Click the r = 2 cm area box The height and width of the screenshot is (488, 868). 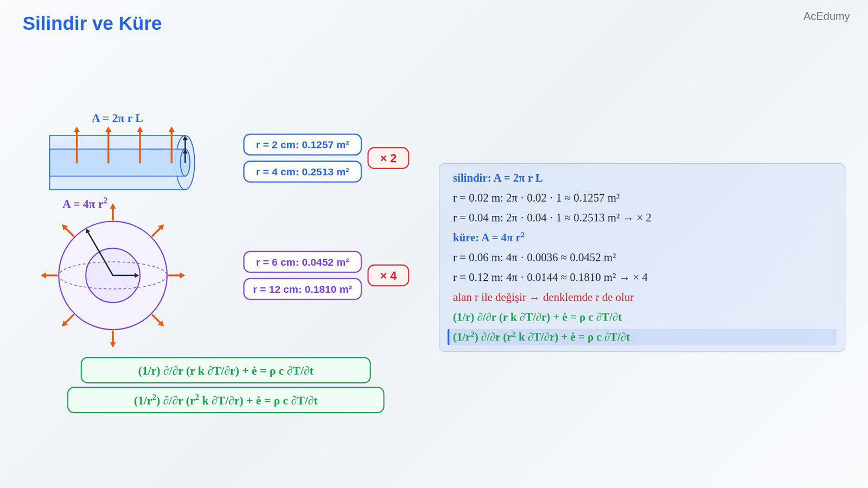(x=303, y=145)
